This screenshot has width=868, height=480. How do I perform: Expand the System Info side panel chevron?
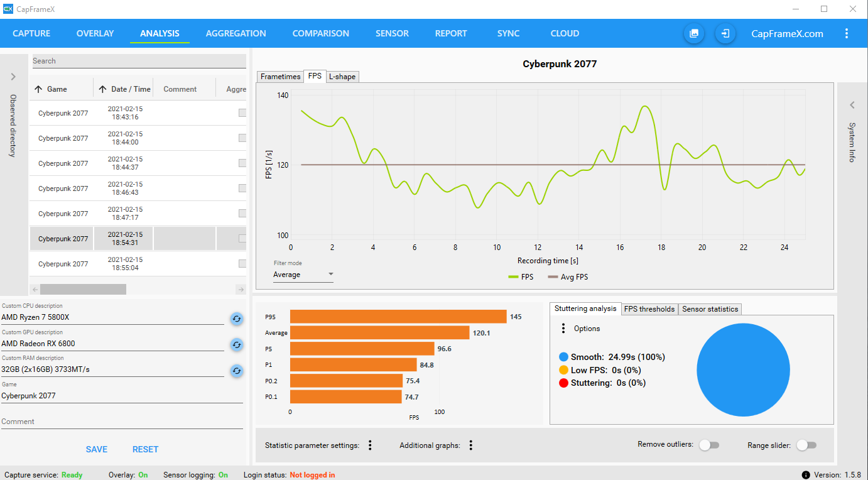pos(852,105)
